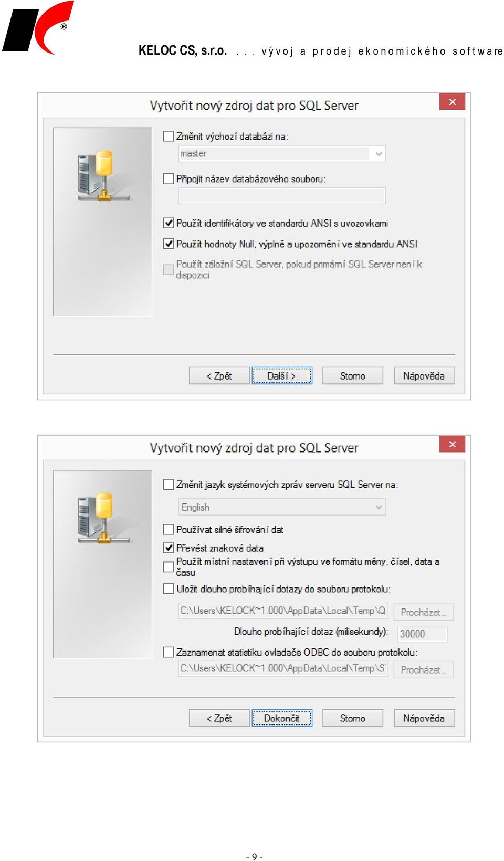Toggle 'Převést znaková data' checkbox
The width and height of the screenshot is (504, 861).
click(169, 548)
